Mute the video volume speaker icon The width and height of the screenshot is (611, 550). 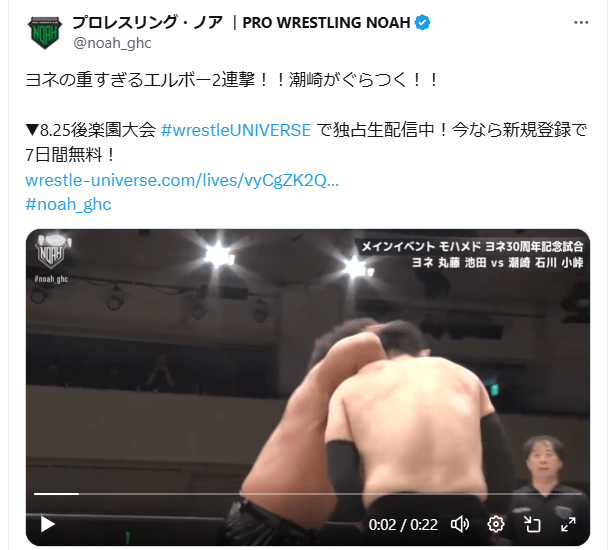(x=460, y=524)
